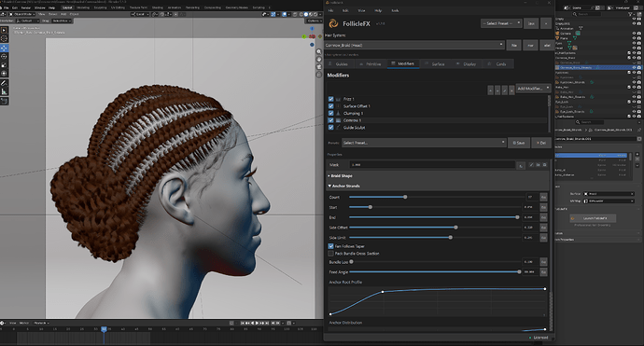Switch to the Guides tab
This screenshot has height=346, width=644.
point(339,64)
